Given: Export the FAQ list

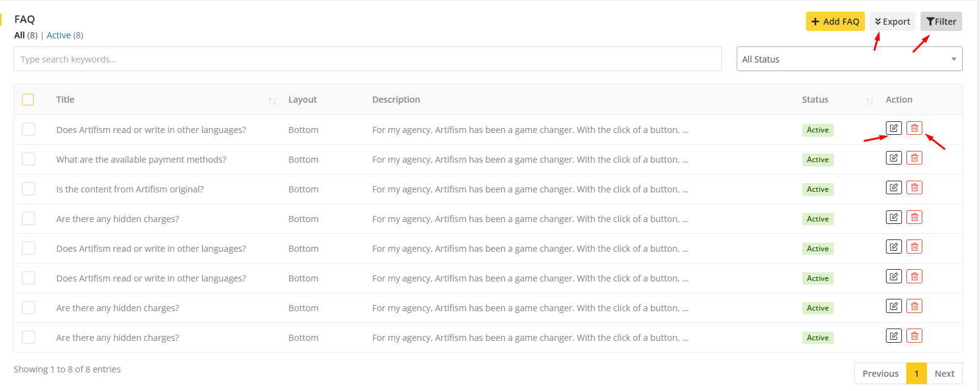Looking at the screenshot, I should (x=892, y=22).
